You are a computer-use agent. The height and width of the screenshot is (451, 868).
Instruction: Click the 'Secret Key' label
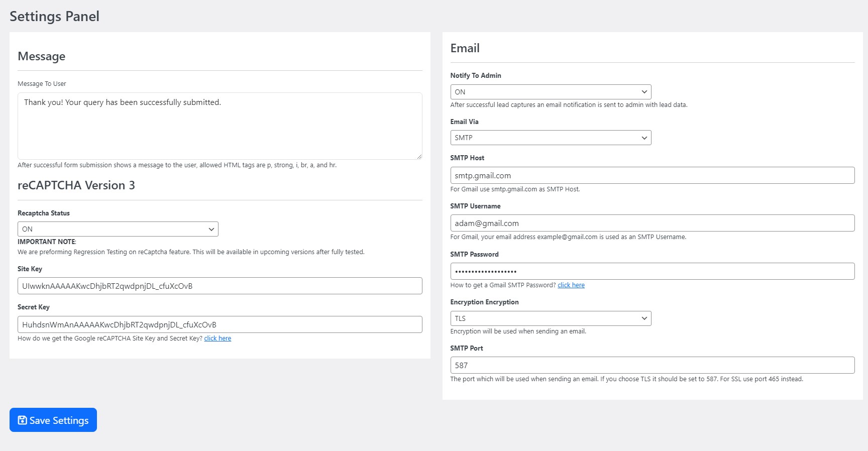coord(34,307)
